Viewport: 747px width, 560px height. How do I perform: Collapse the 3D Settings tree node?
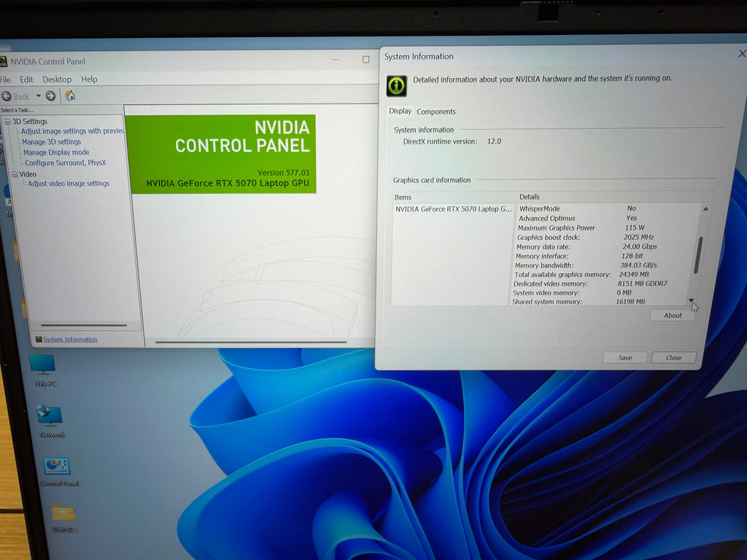pyautogui.click(x=7, y=122)
